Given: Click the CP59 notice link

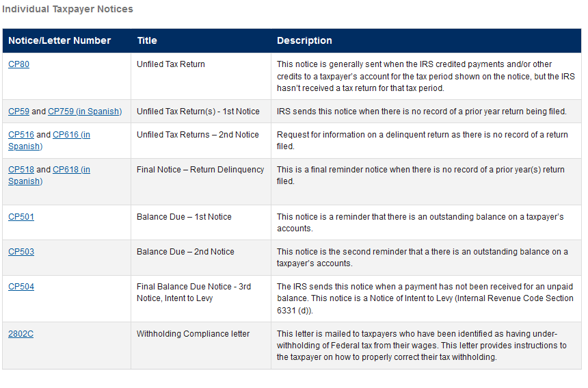Looking at the screenshot, I should (x=18, y=112).
